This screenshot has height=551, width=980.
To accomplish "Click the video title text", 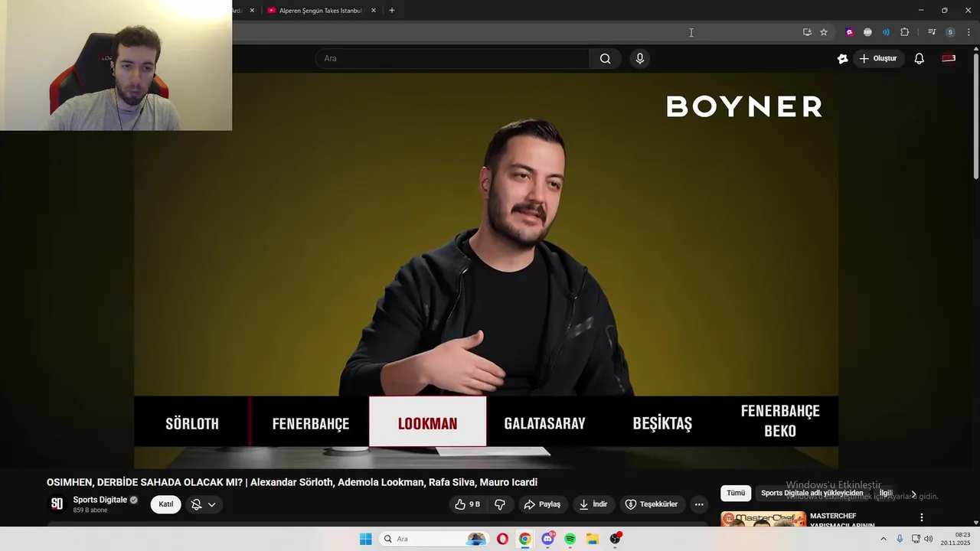I will pyautogui.click(x=292, y=482).
